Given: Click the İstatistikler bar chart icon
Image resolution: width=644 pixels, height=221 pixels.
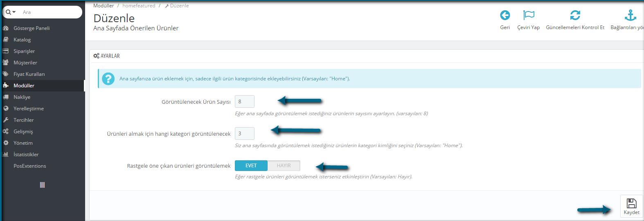Looking at the screenshot, I should click(6, 155).
